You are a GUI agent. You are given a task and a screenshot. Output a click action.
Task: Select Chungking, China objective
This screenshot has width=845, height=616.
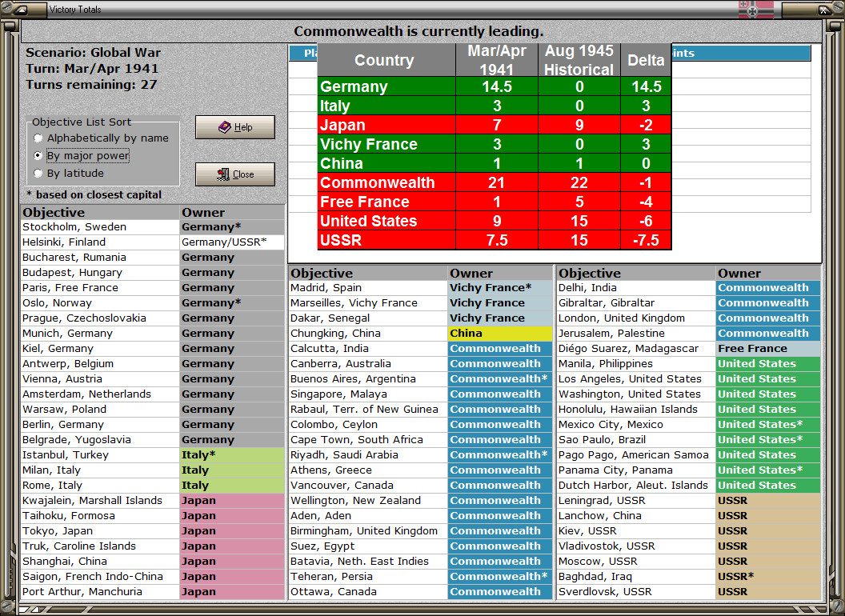[x=368, y=333]
